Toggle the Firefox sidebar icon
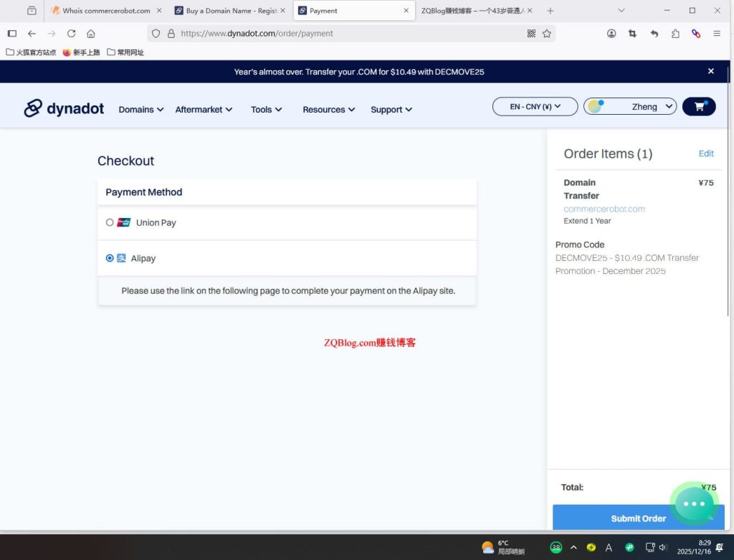Image resolution: width=734 pixels, height=560 pixels. click(12, 33)
